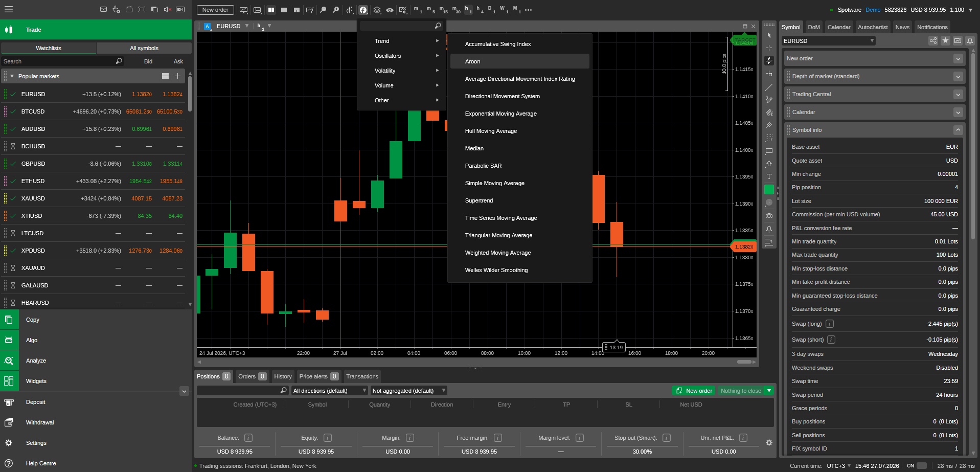Open the mail icon in top bar

point(103,9)
